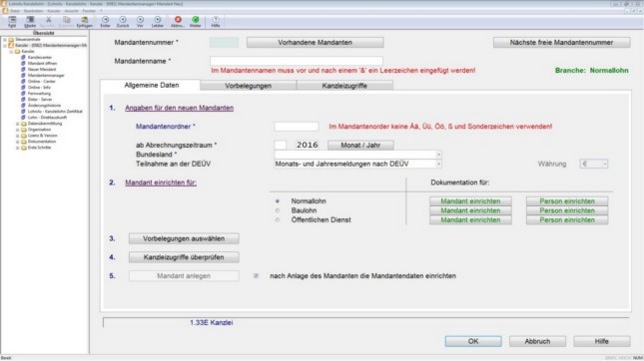Click Vorhandene Mandanten button

tap(316, 42)
